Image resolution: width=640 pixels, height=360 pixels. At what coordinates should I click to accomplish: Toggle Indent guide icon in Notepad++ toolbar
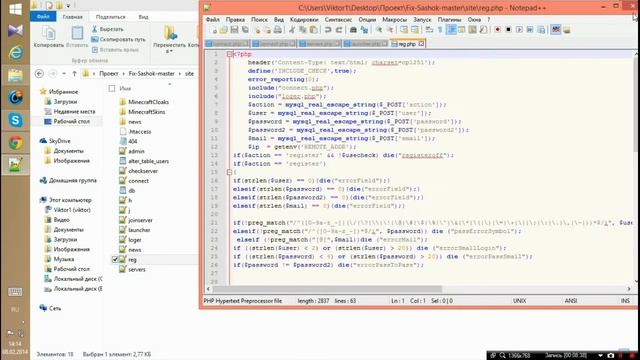pos(451,30)
